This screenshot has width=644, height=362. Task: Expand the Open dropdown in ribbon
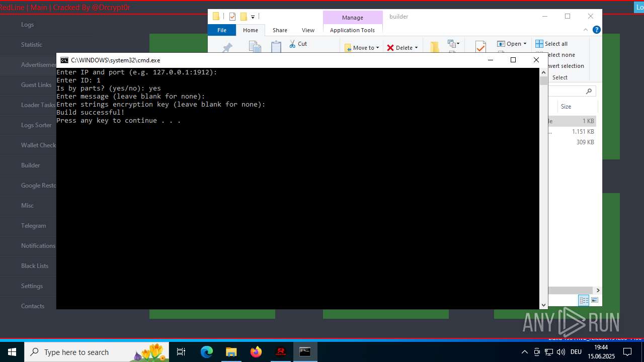(x=525, y=44)
